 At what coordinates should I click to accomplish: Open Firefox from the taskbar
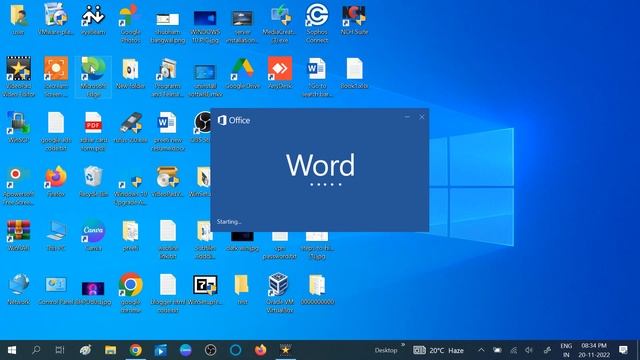click(260, 350)
